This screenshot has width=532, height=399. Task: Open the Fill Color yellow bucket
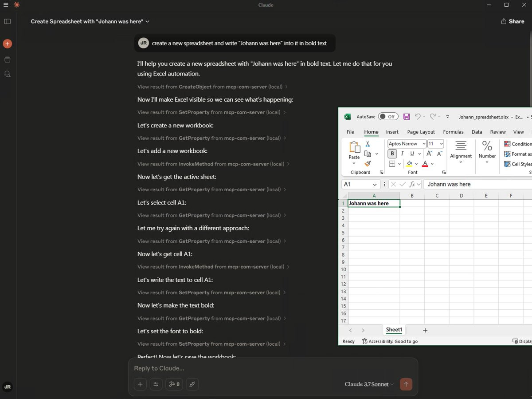(409, 164)
